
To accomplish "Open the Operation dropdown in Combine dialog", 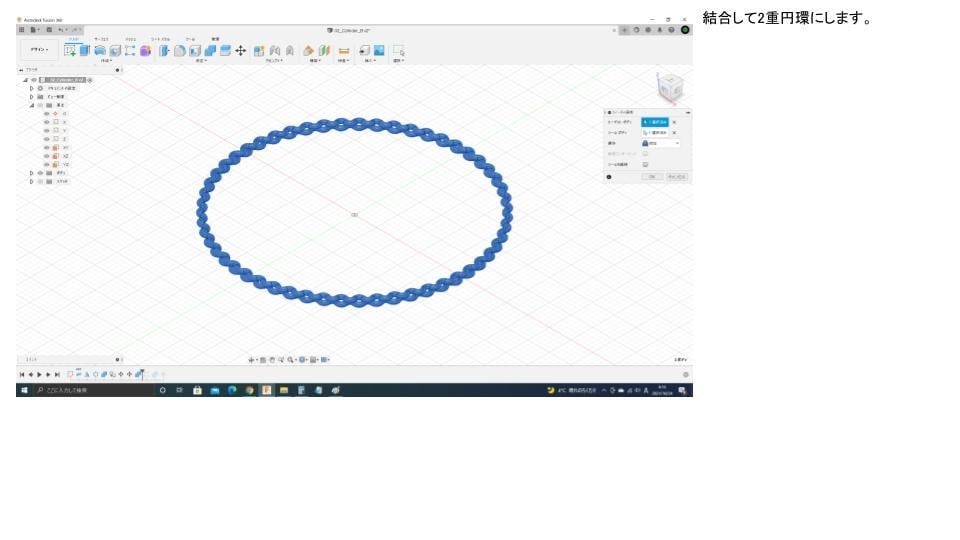I will point(661,143).
